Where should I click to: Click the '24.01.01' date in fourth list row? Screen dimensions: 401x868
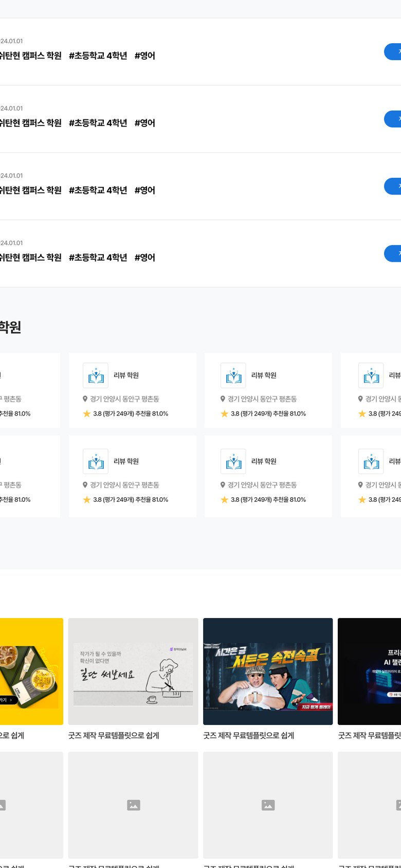(11, 243)
